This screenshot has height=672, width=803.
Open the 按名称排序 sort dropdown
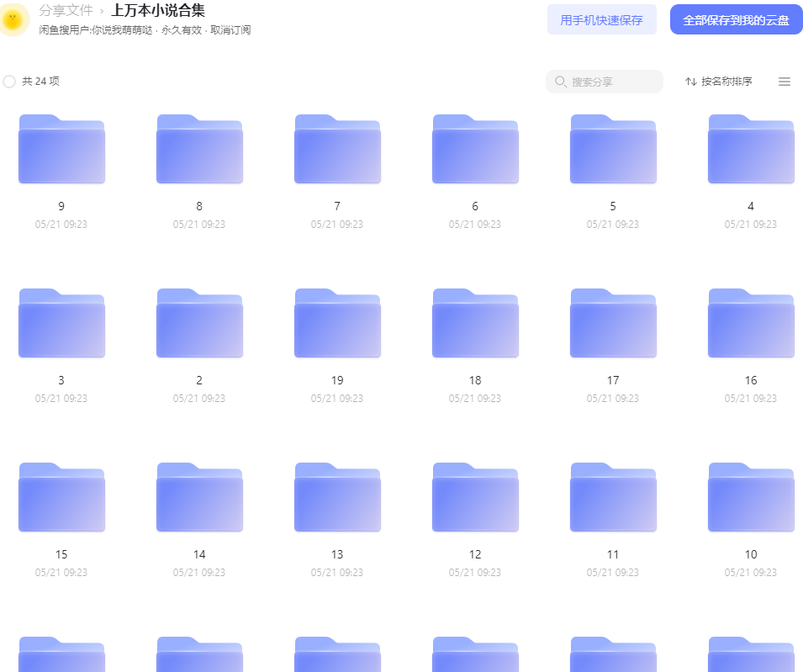(x=719, y=82)
